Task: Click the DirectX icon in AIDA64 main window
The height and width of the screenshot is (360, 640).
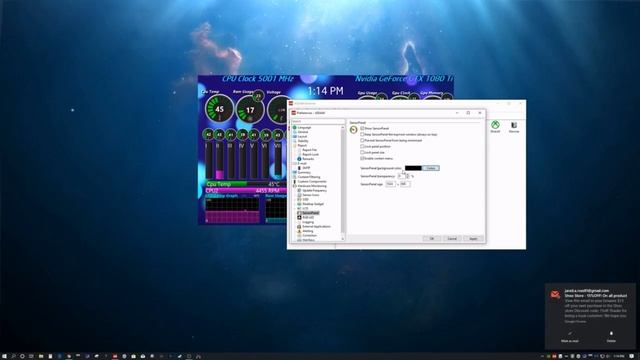Action: [495, 124]
